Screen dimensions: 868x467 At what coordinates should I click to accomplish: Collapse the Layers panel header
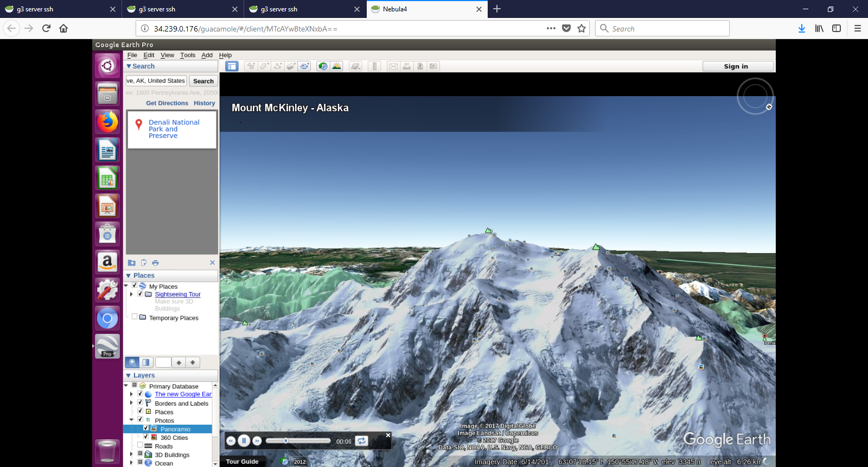coord(171,375)
